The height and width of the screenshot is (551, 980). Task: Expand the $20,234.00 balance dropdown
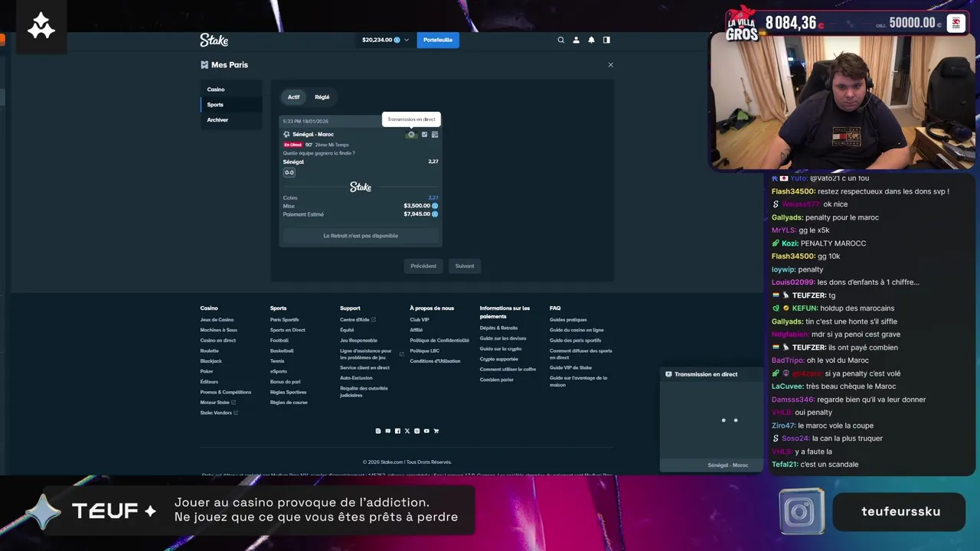(x=385, y=40)
